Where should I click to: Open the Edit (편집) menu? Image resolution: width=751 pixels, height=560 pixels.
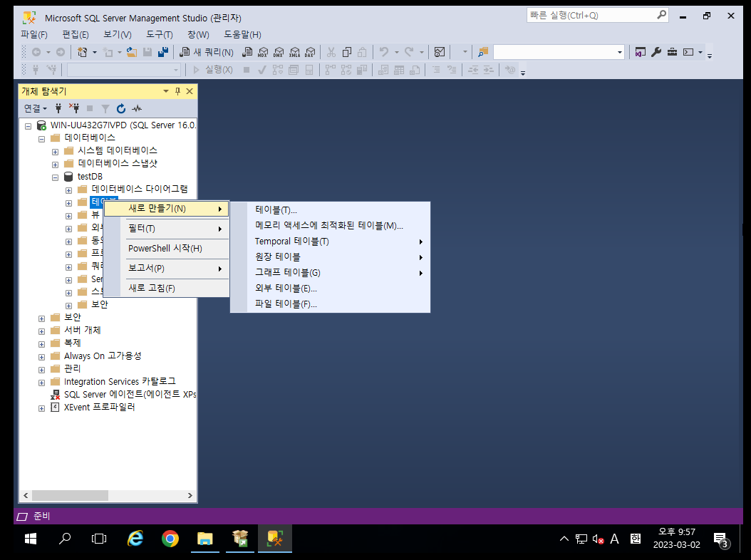[x=76, y=34]
